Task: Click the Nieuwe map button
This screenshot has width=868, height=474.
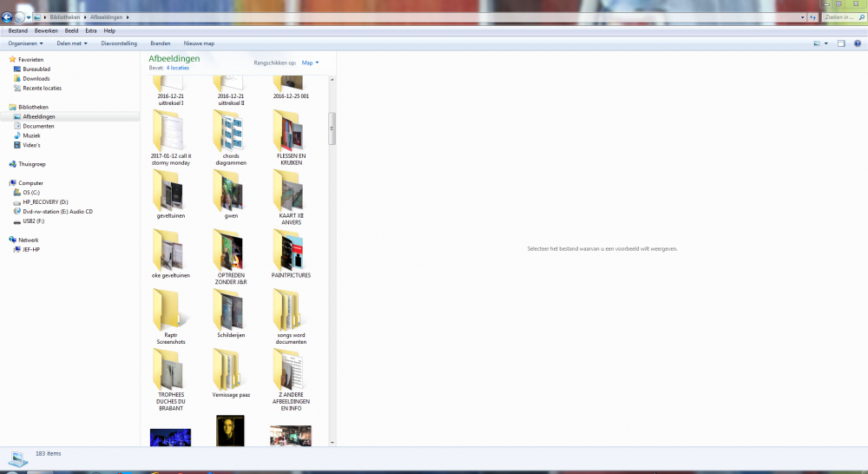Action: coord(199,43)
